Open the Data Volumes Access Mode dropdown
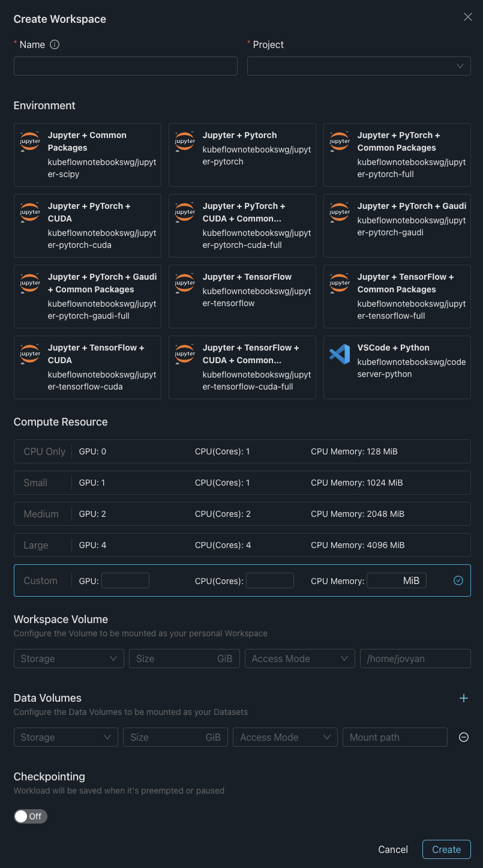483x868 pixels. pyautogui.click(x=285, y=737)
